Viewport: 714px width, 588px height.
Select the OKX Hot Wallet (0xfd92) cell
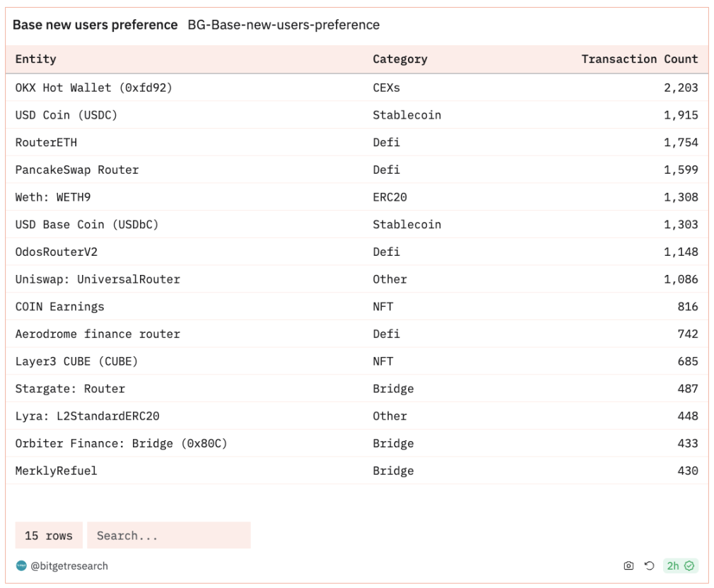pos(94,88)
